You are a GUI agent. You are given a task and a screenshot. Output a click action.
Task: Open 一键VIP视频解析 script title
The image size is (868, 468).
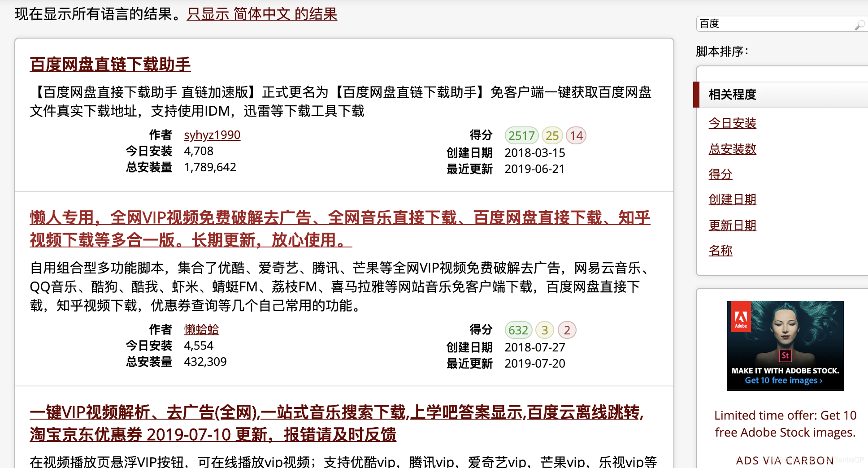[337, 423]
